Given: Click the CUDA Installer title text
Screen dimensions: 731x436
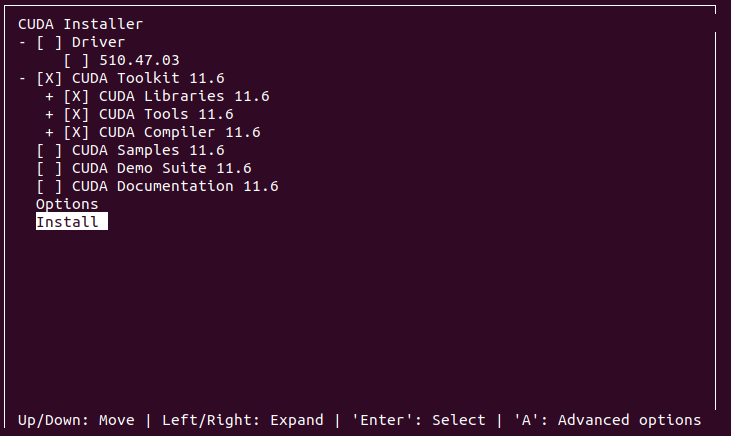Looking at the screenshot, I should (80, 24).
